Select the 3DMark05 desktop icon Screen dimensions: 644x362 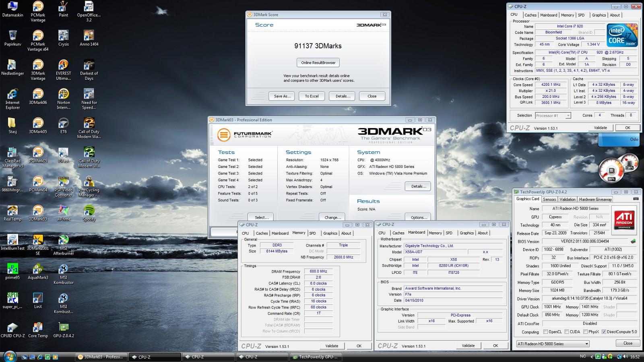[38, 126]
